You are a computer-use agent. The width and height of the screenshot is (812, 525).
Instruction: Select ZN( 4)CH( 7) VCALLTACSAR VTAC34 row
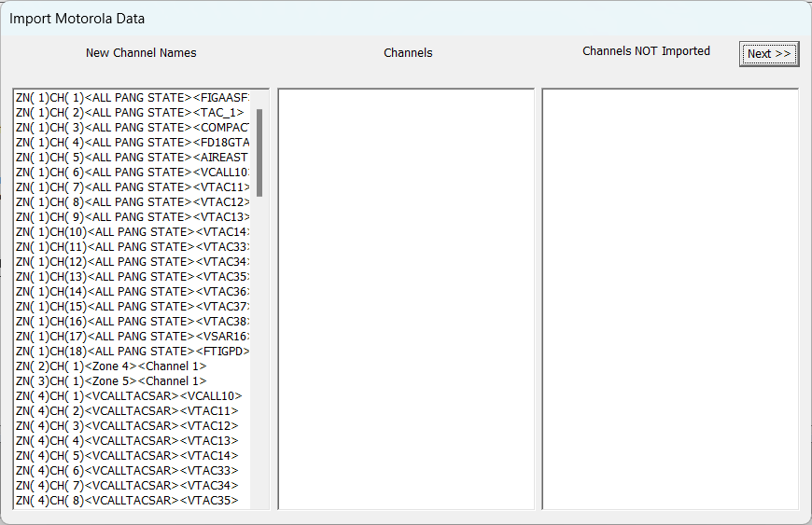pyautogui.click(x=133, y=486)
